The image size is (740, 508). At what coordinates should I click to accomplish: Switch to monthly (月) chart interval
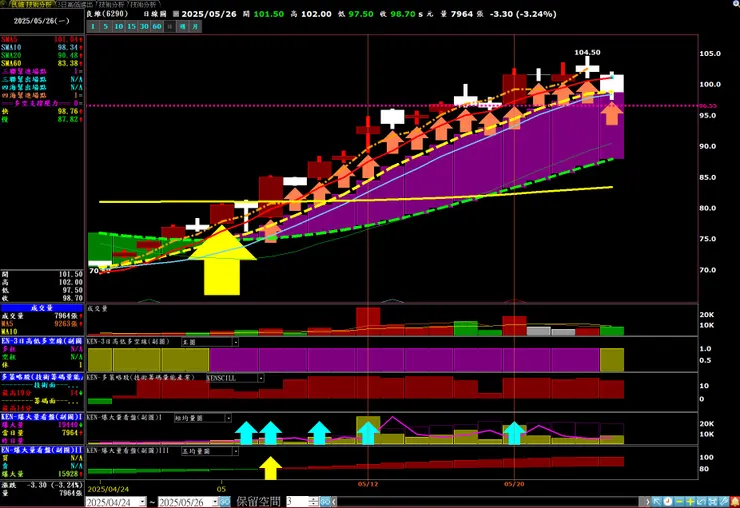(x=195, y=27)
